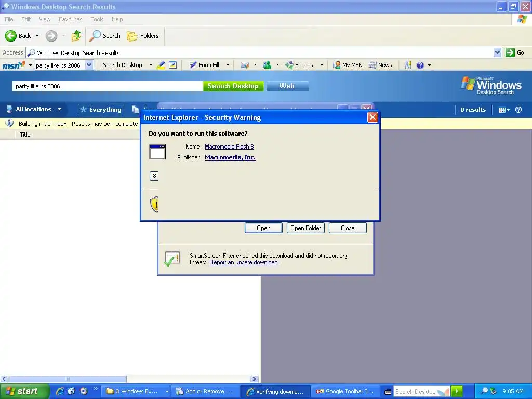Open the Tools menu

(97, 19)
